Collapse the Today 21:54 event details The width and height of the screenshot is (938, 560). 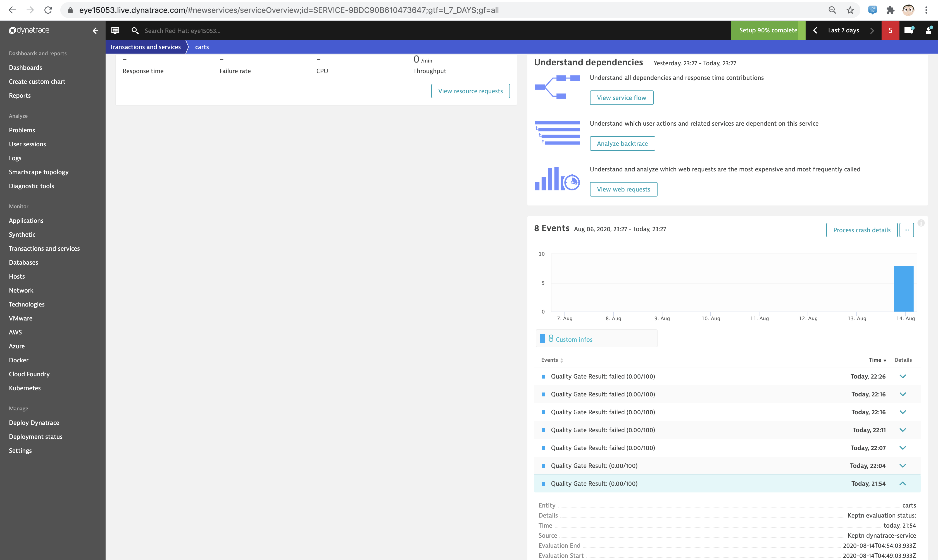point(903,484)
